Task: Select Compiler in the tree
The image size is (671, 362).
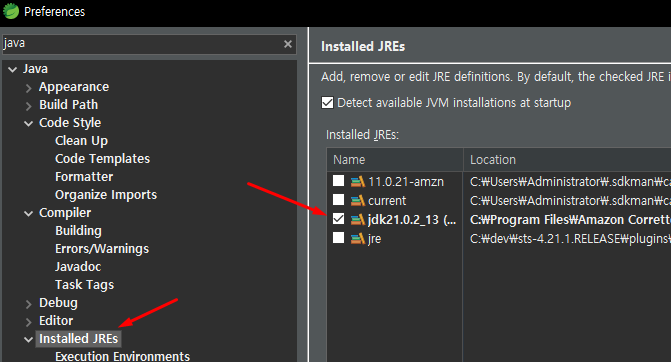Action: coord(65,213)
